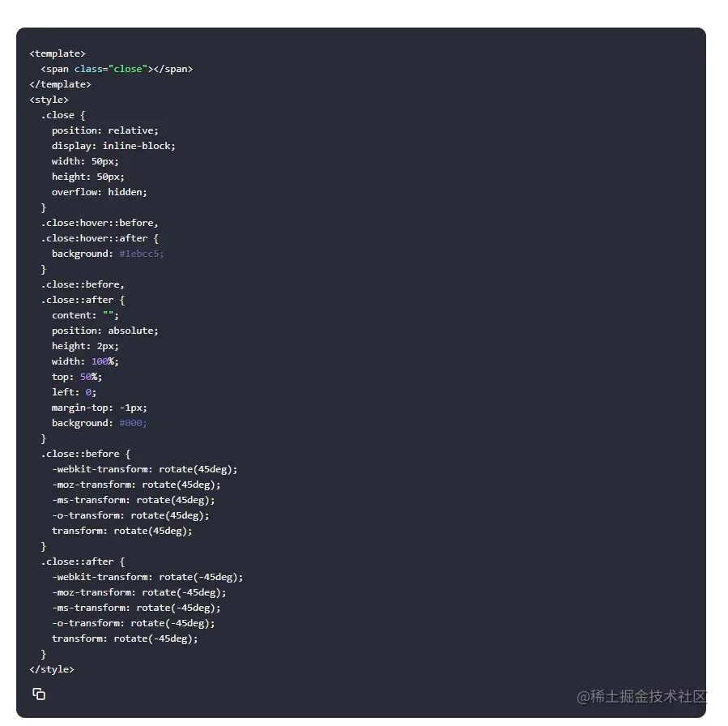Click the copy code icon

39,694
